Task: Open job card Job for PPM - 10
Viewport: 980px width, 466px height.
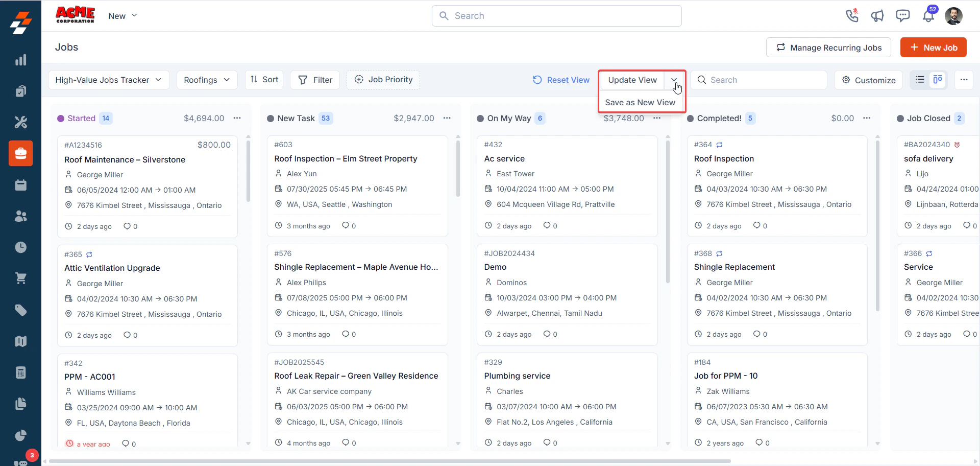Action: [x=777, y=400]
